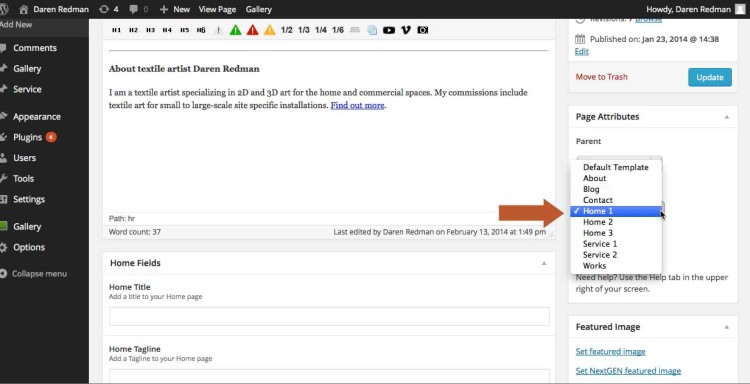Insert an H1 heading shortcode

(x=116, y=30)
